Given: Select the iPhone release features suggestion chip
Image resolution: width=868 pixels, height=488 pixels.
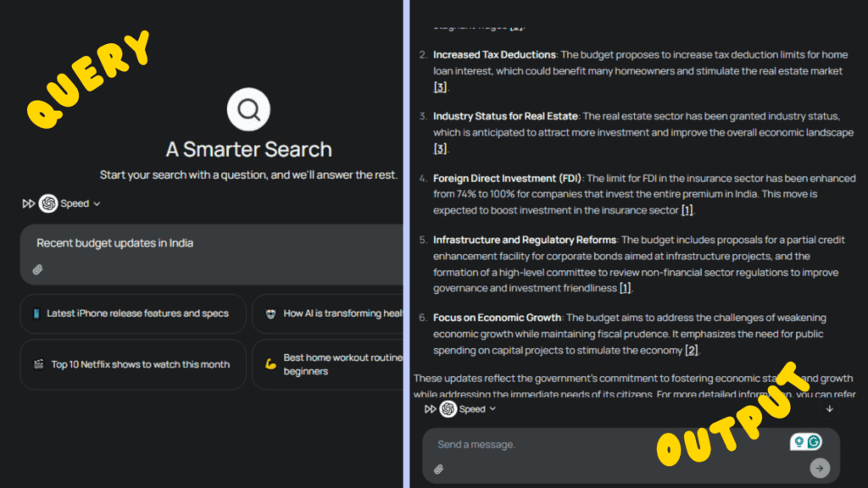Looking at the screenshot, I should click(x=133, y=313).
